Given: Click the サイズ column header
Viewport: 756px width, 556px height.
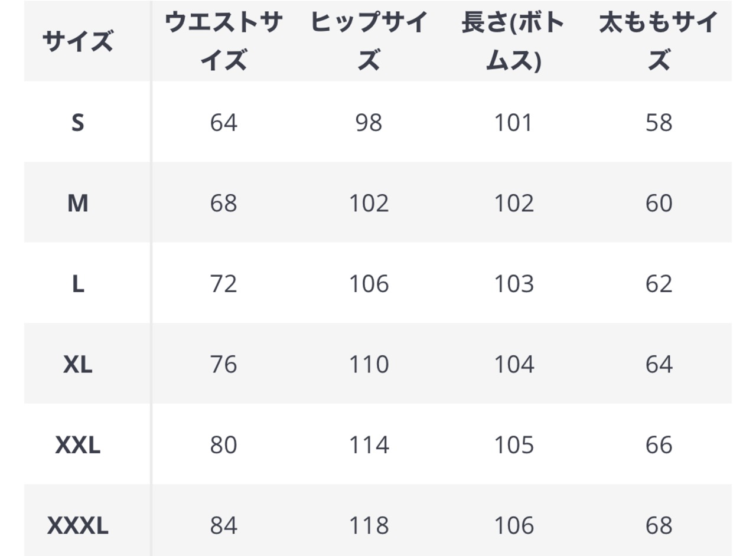Looking at the screenshot, I should 78,41.
